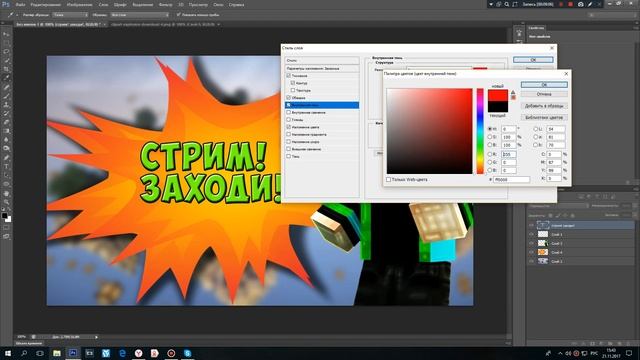Open the Windows Start menu

tap(8, 353)
